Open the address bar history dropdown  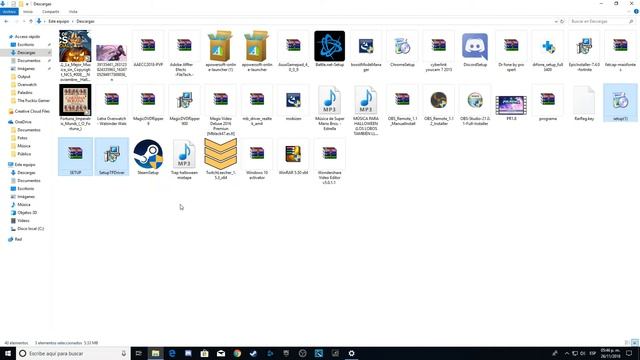pyautogui.click(x=556, y=21)
